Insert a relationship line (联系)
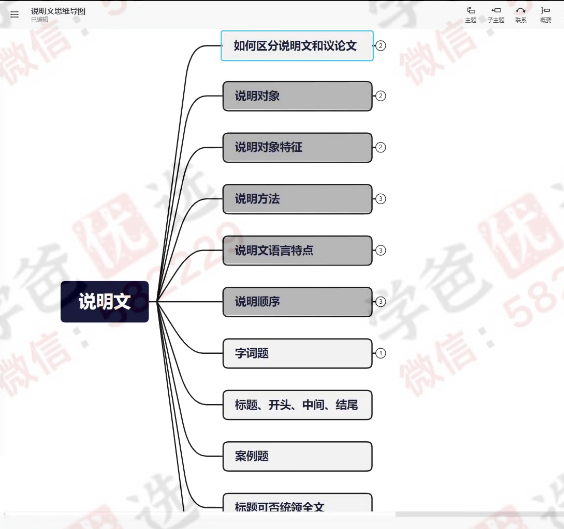The height and width of the screenshot is (529, 564). pos(521,15)
